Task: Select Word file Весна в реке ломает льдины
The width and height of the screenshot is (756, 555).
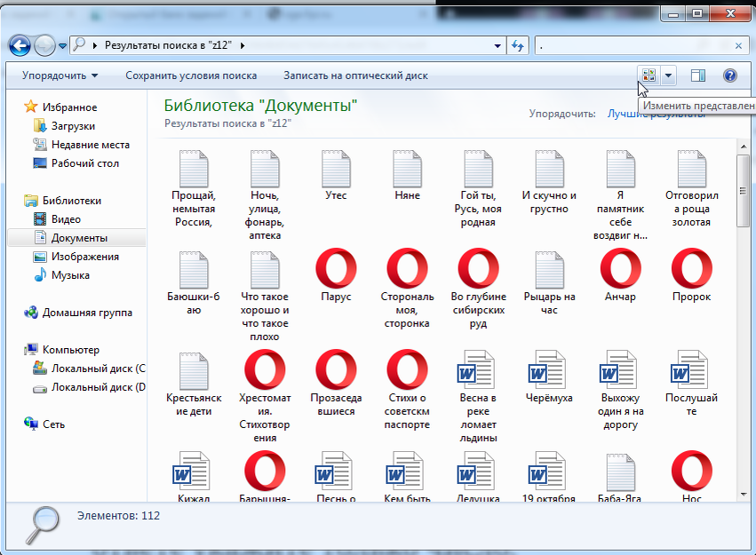Action: pyautogui.click(x=478, y=397)
